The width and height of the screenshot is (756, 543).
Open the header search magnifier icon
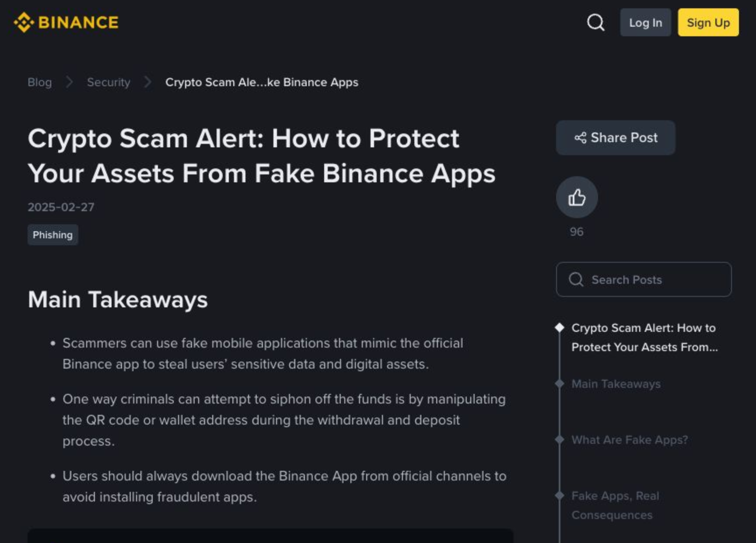point(595,22)
